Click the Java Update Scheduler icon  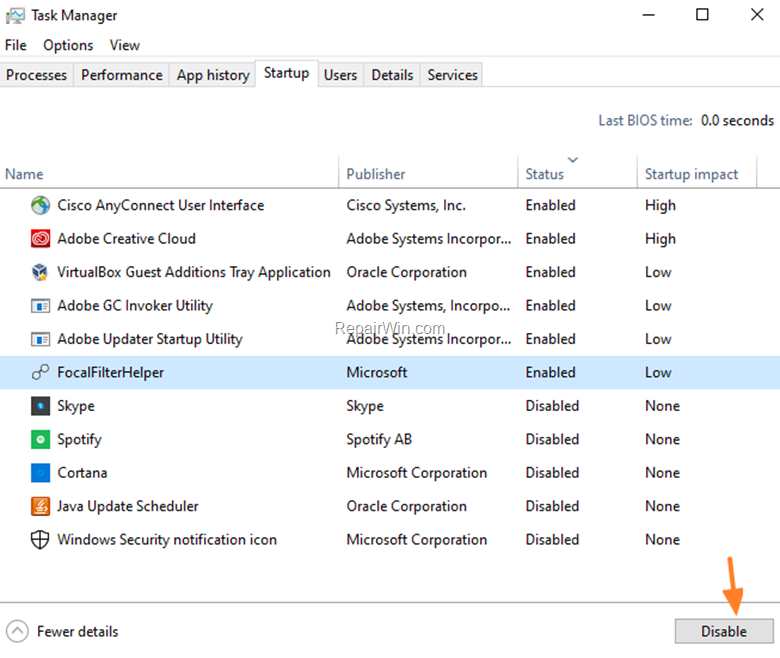click(x=40, y=506)
